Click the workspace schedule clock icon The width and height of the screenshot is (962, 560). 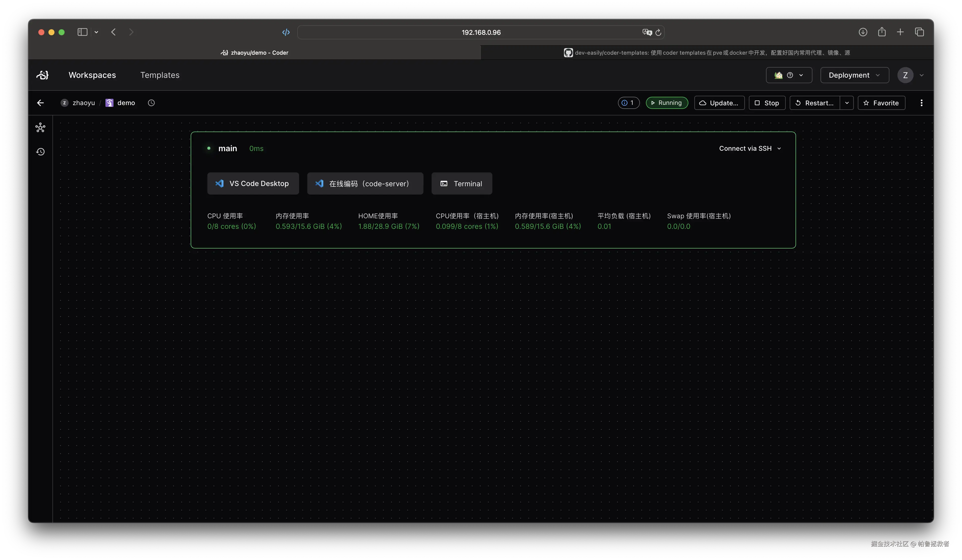[x=151, y=103]
